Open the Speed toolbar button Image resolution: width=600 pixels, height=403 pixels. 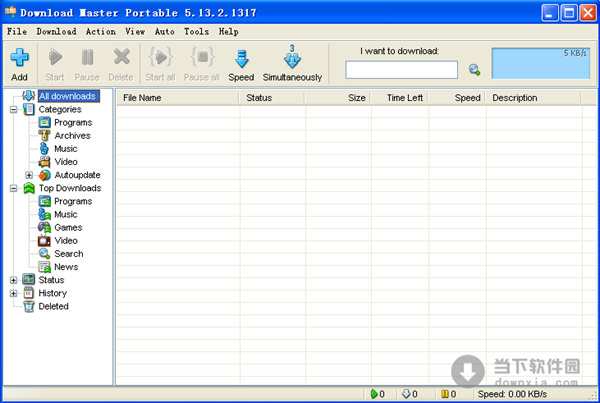241,65
